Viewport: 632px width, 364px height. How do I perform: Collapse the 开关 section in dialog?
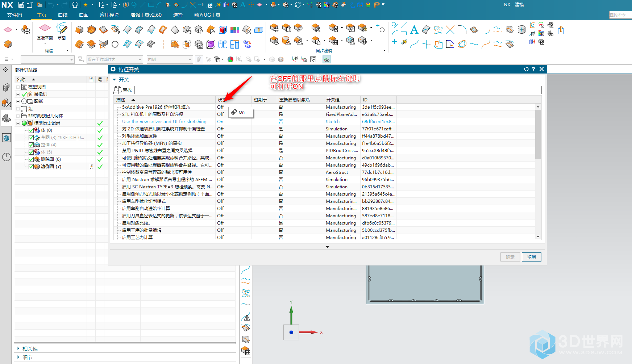point(115,80)
